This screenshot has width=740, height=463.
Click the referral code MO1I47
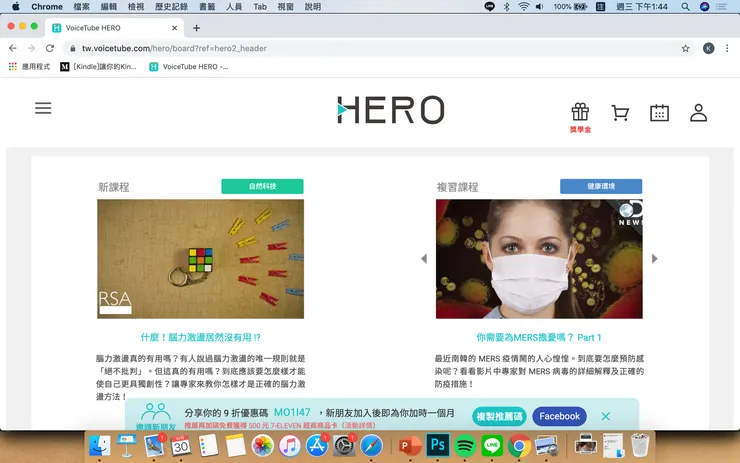[x=292, y=412]
